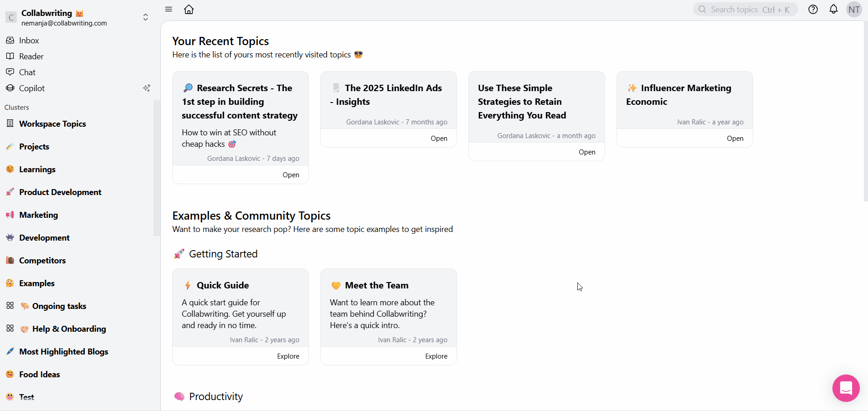The image size is (868, 411).
Task: Click the sidebar vertical scrollbar
Action: pos(157,168)
